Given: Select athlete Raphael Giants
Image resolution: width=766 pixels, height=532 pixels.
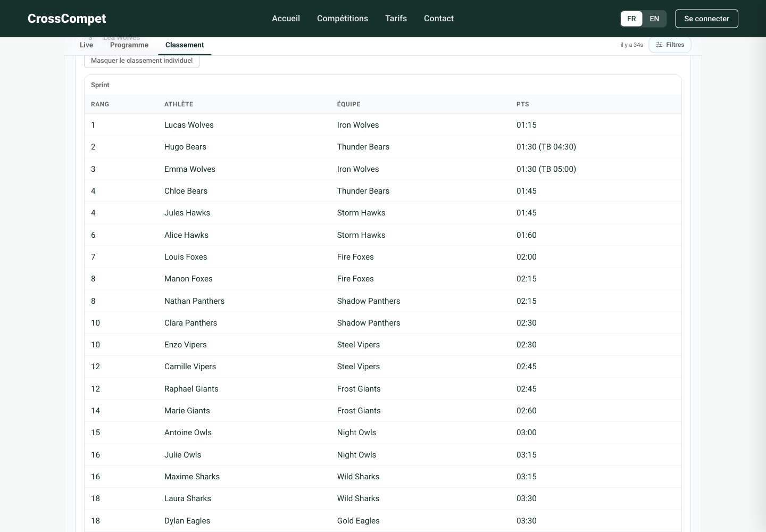Looking at the screenshot, I should [191, 389].
